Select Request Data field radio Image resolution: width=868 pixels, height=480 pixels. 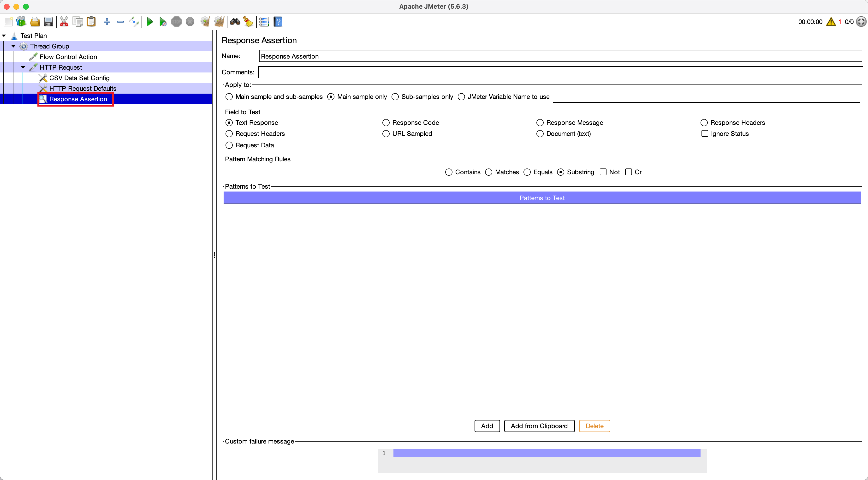229,145
